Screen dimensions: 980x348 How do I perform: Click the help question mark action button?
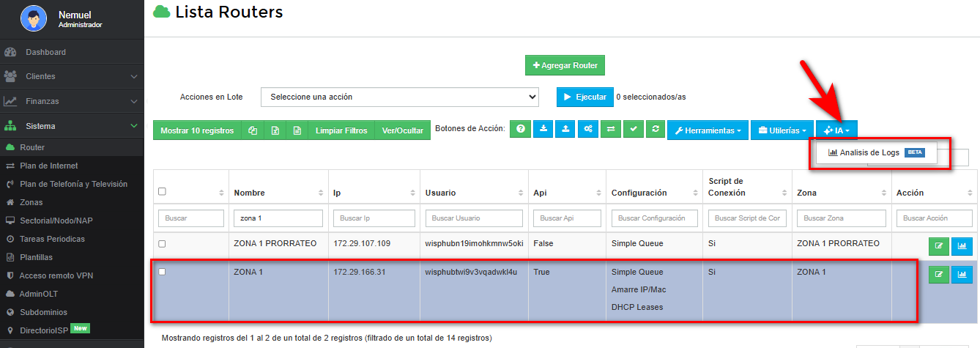pos(521,130)
